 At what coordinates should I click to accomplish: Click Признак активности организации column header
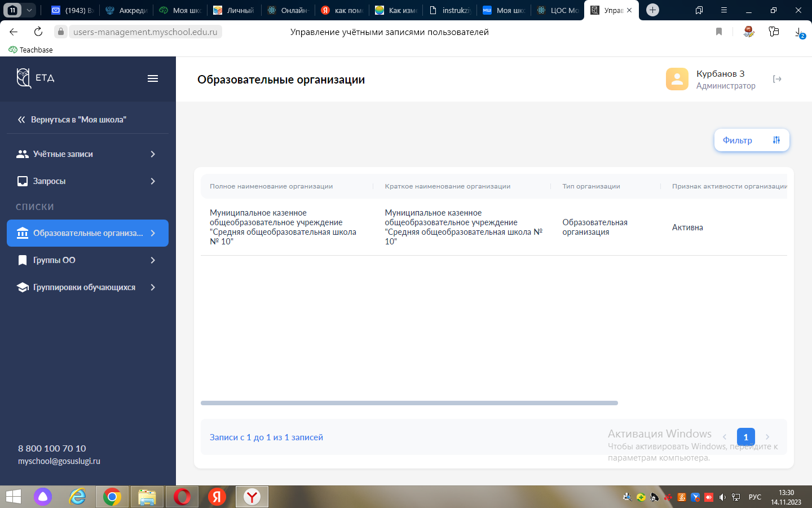coord(729,186)
